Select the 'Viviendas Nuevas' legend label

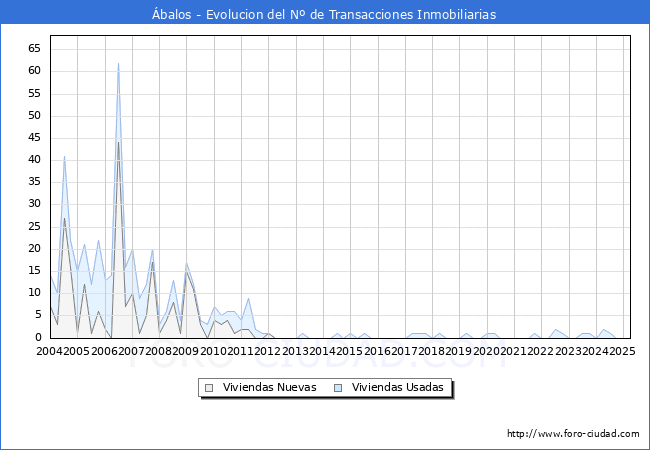click(x=269, y=387)
